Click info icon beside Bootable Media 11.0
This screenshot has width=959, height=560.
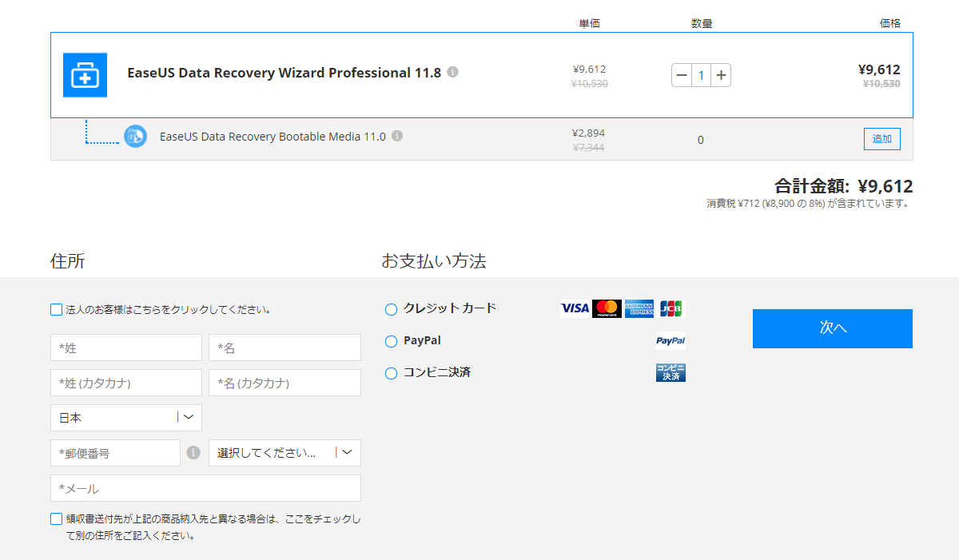coord(397,136)
